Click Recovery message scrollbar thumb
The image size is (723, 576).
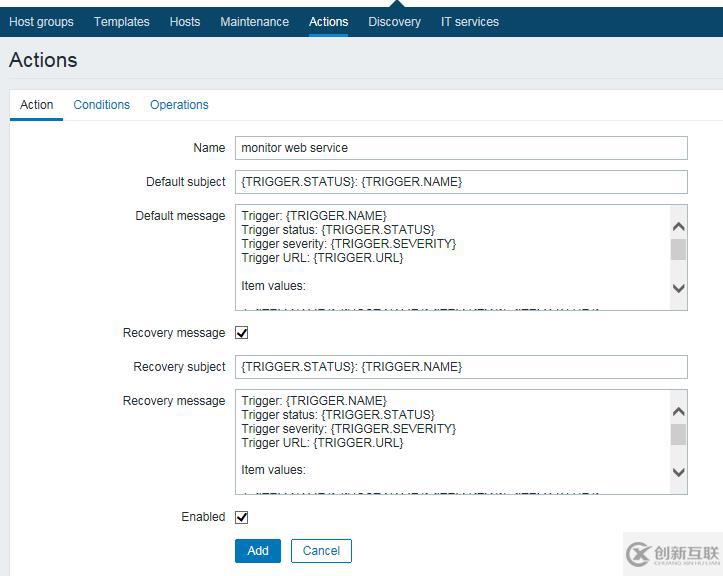pos(678,434)
